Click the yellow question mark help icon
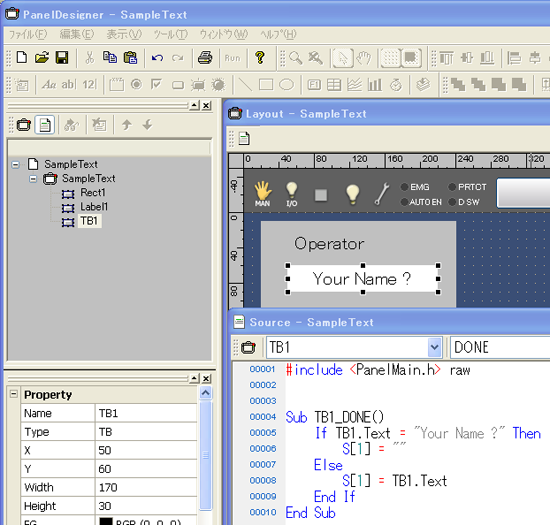 [x=260, y=58]
